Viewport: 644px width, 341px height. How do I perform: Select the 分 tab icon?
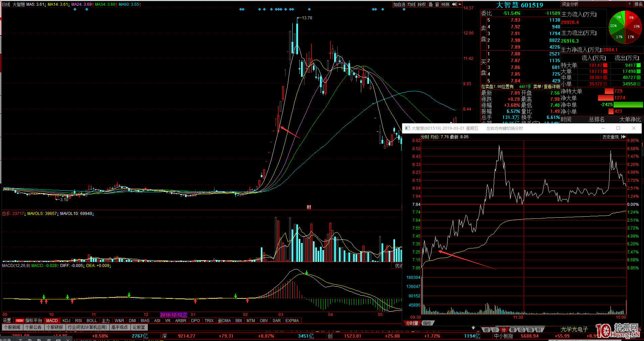(504, 330)
